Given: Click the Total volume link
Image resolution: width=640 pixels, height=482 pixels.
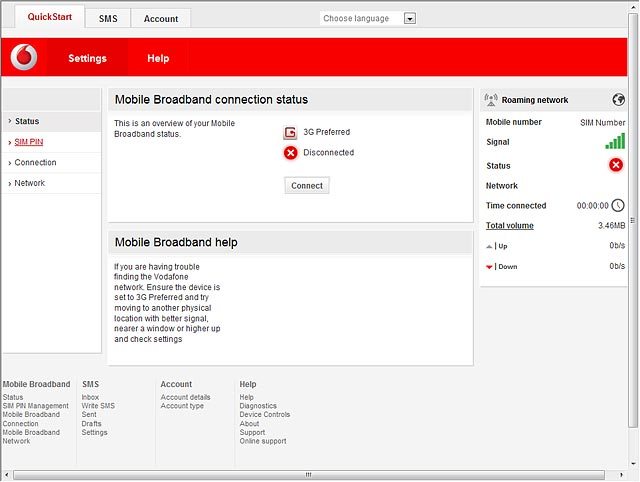Looking at the screenshot, I should [x=509, y=226].
